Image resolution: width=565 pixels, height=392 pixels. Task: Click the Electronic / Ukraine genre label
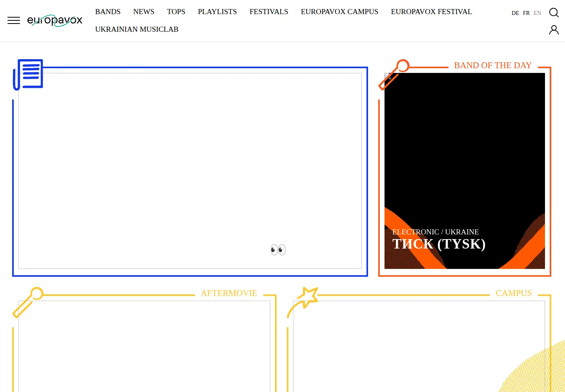pyautogui.click(x=436, y=232)
